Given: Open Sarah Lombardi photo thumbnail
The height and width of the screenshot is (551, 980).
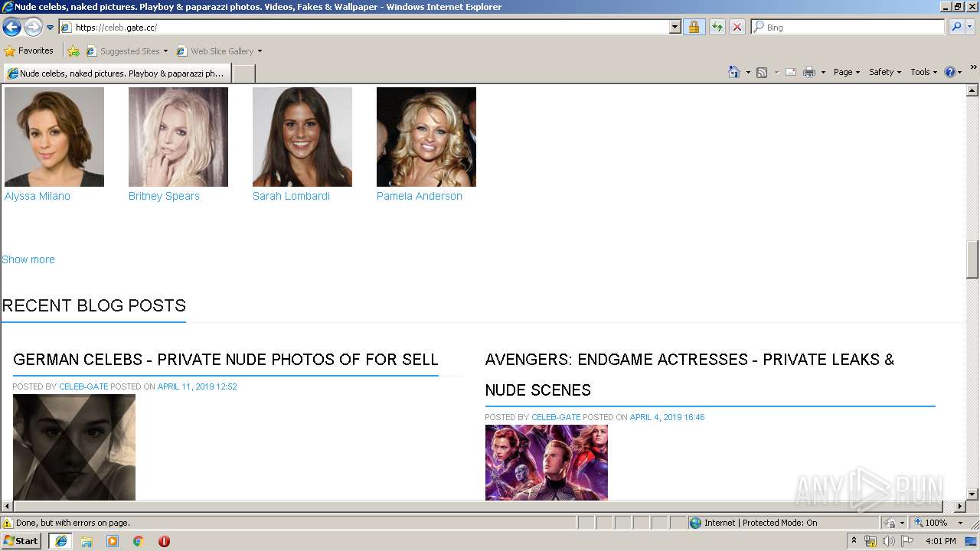Looking at the screenshot, I should 302,137.
